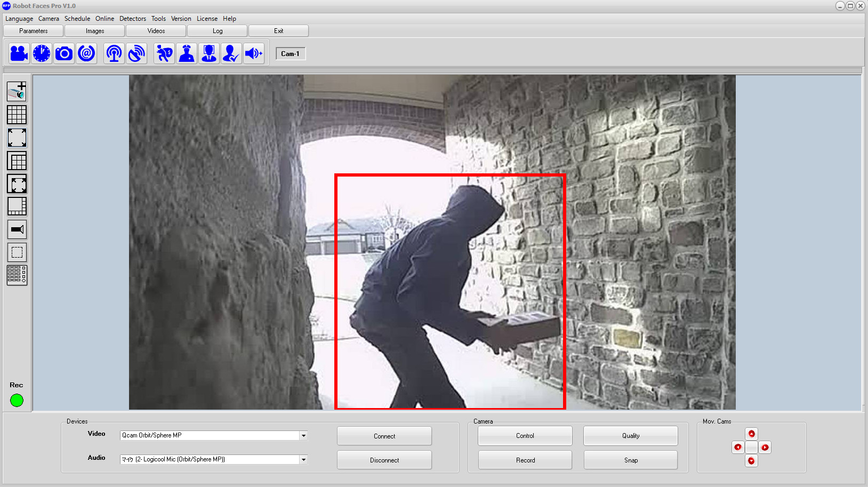868x487 pixels.
Task: Move camera right with red arrow
Action: click(765, 447)
